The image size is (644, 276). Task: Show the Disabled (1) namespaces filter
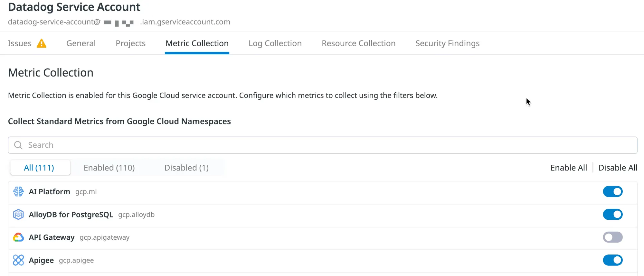186,168
